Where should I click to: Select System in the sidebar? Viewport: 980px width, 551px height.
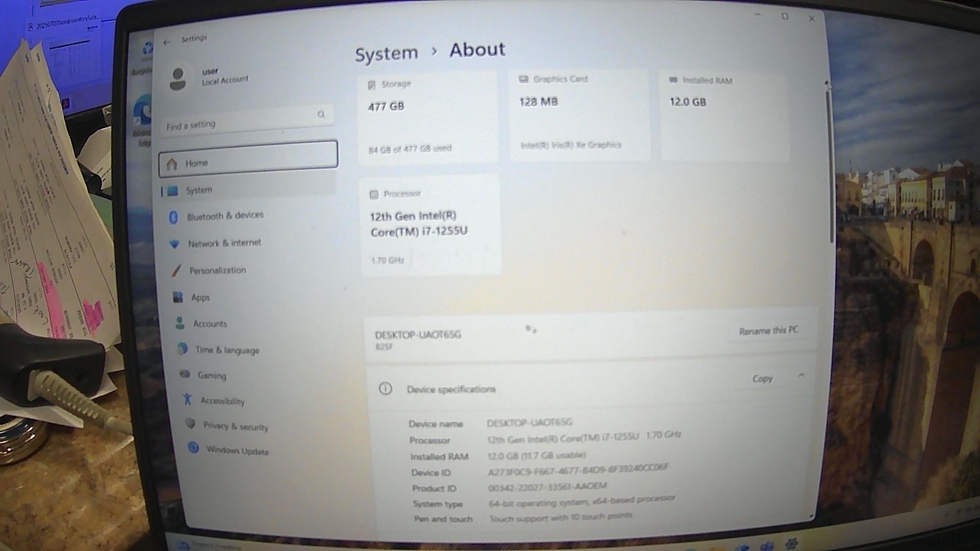tap(248, 187)
